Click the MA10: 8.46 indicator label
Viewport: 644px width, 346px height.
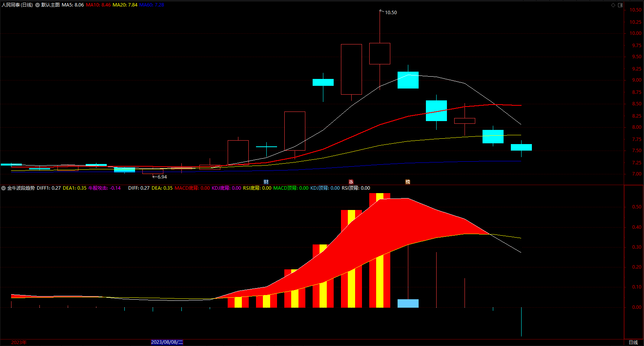(98, 5)
